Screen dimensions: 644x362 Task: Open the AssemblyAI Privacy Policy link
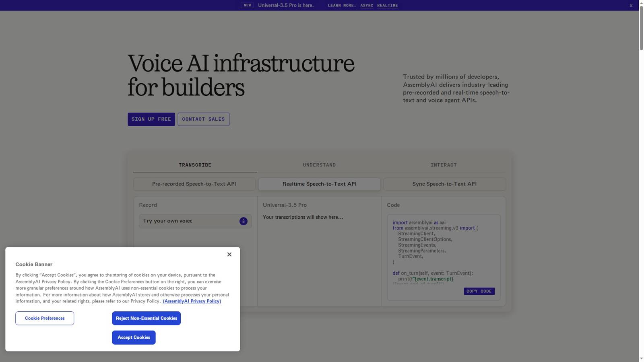tap(192, 301)
